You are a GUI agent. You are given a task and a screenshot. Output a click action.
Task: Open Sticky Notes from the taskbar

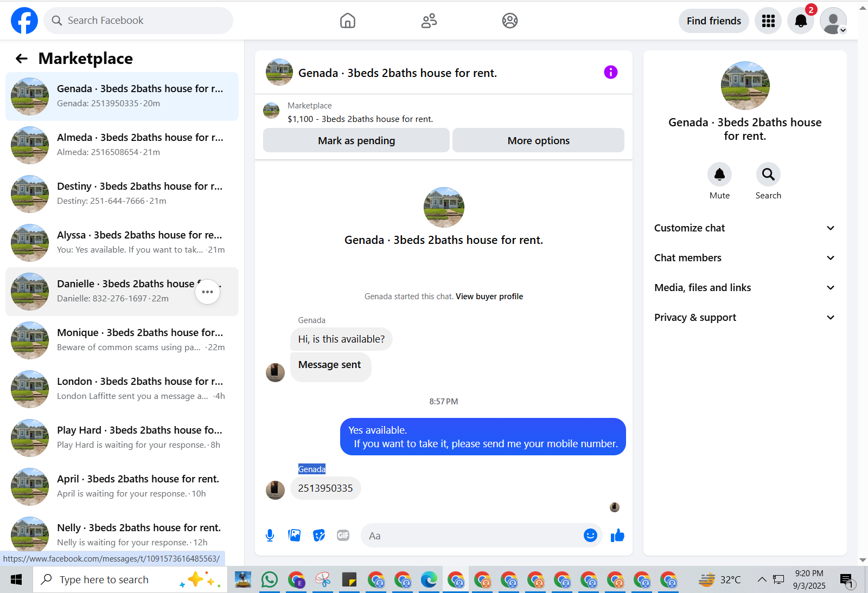(x=349, y=579)
